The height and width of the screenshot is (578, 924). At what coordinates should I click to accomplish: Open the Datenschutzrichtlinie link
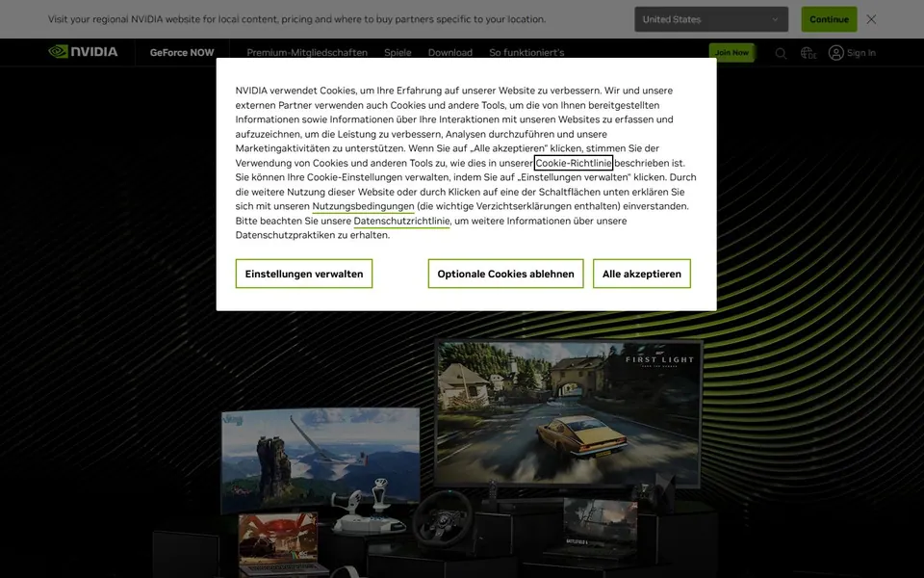coord(401,222)
